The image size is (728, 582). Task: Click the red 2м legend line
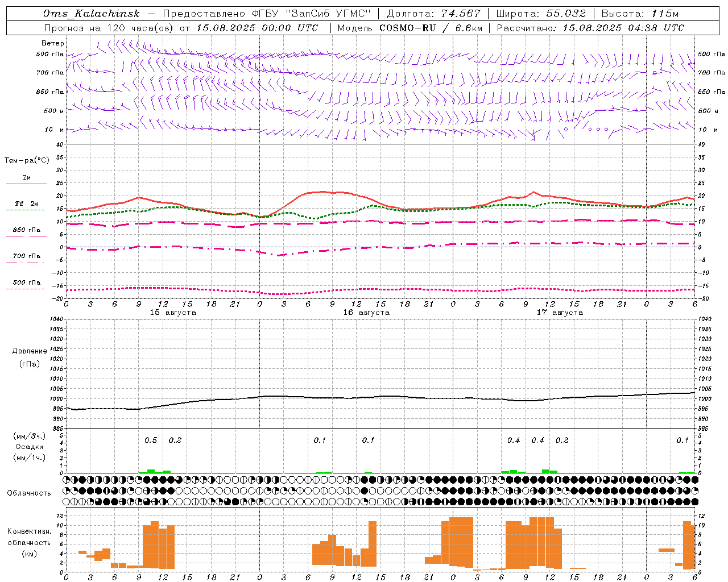tap(26, 184)
